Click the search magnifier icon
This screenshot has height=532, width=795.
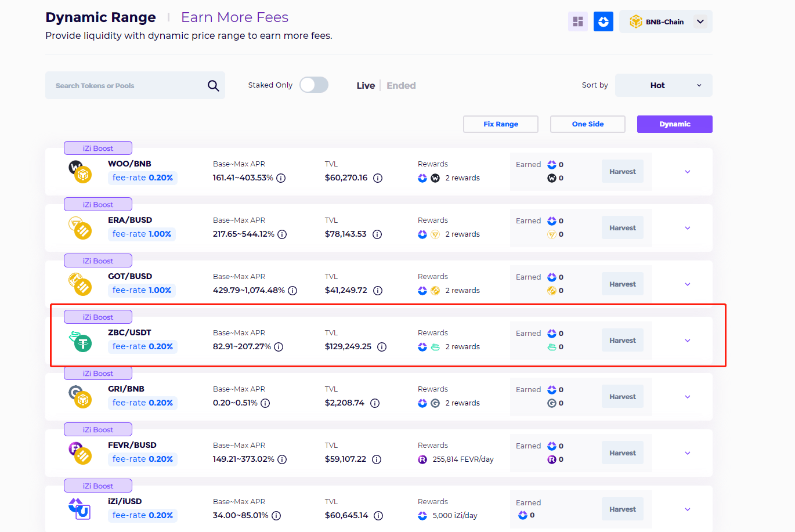coord(213,86)
